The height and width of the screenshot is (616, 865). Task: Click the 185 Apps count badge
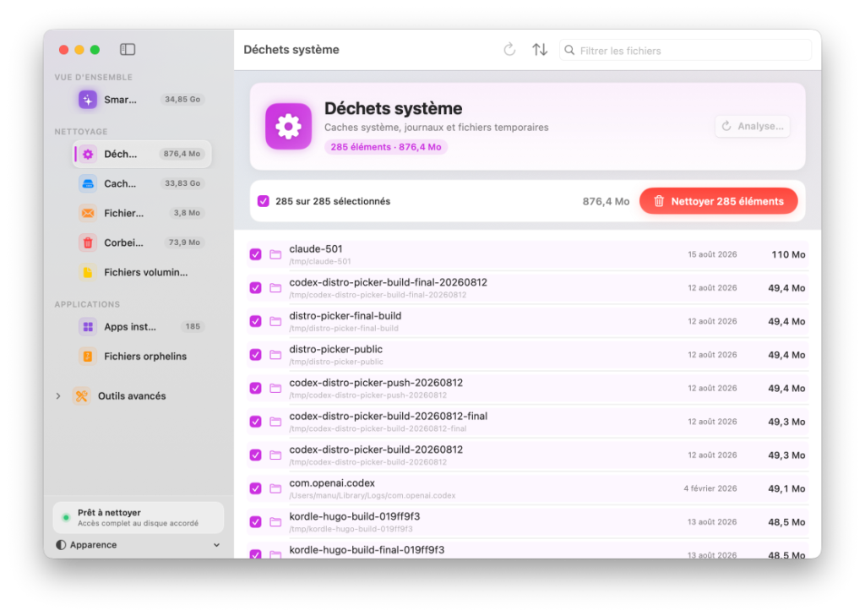193,327
